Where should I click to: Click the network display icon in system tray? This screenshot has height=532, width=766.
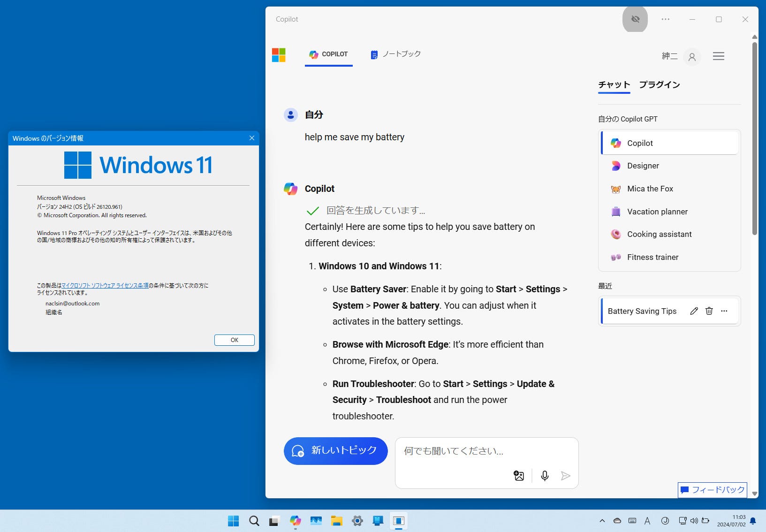click(x=683, y=521)
